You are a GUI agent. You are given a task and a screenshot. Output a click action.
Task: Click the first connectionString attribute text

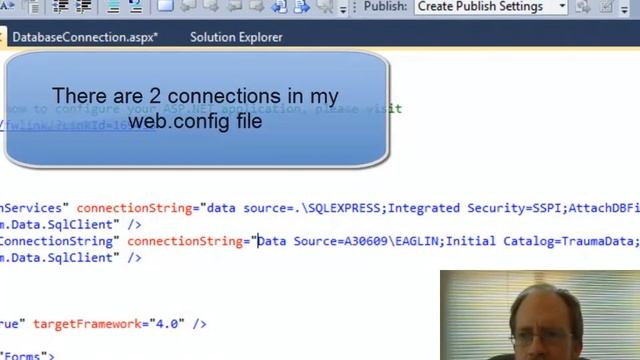[134, 208]
